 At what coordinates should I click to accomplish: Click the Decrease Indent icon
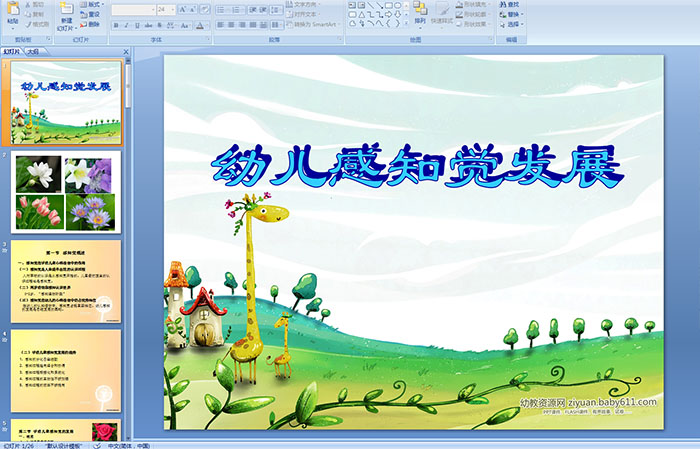(x=253, y=9)
